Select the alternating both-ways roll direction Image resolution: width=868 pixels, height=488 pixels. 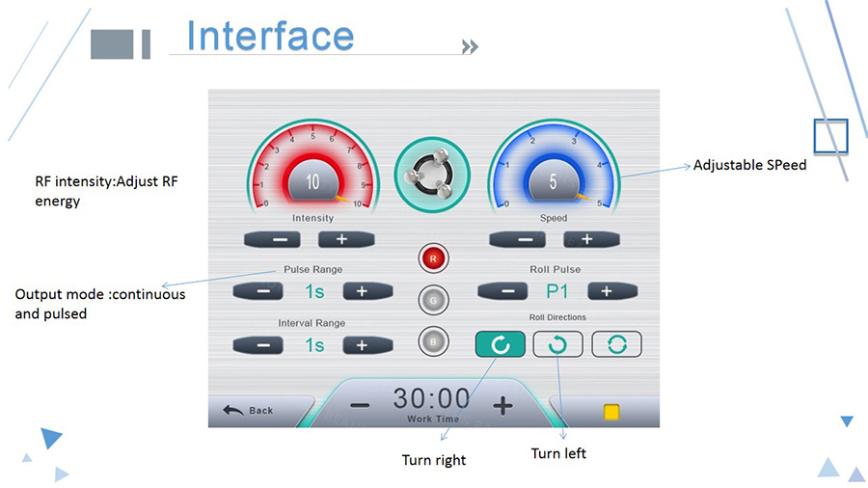(x=616, y=344)
